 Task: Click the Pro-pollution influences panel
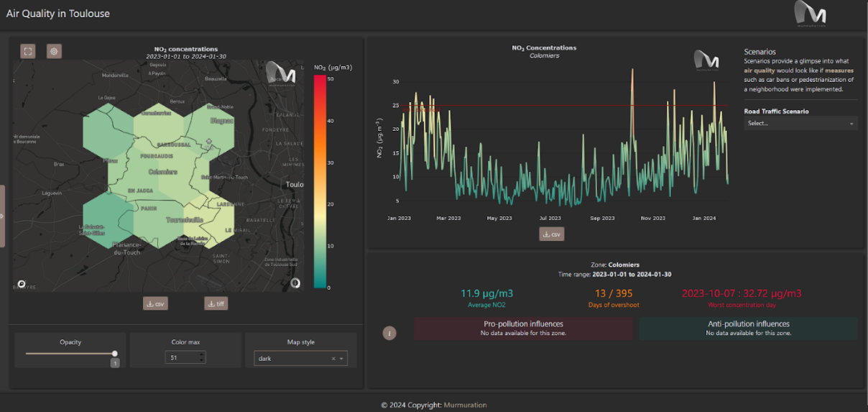[523, 329]
